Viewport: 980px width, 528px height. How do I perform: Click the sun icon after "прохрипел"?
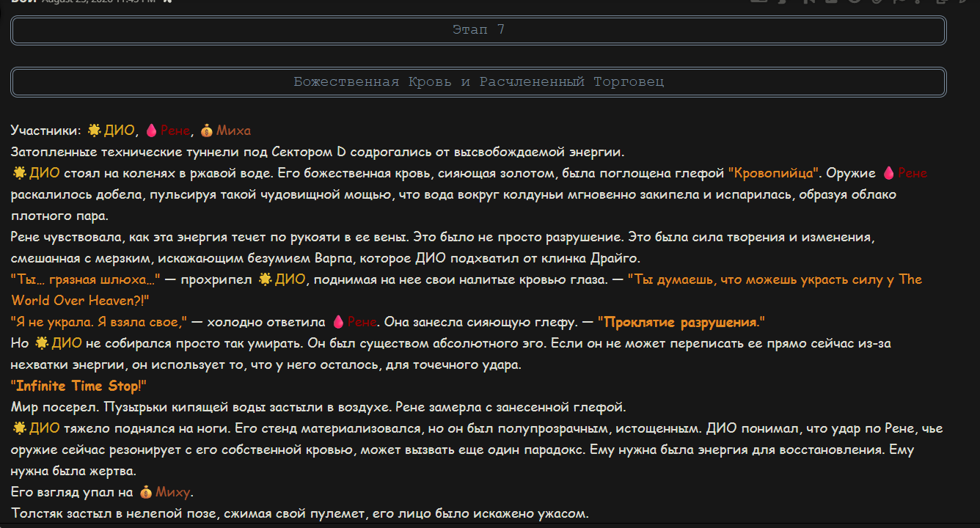pos(265,280)
